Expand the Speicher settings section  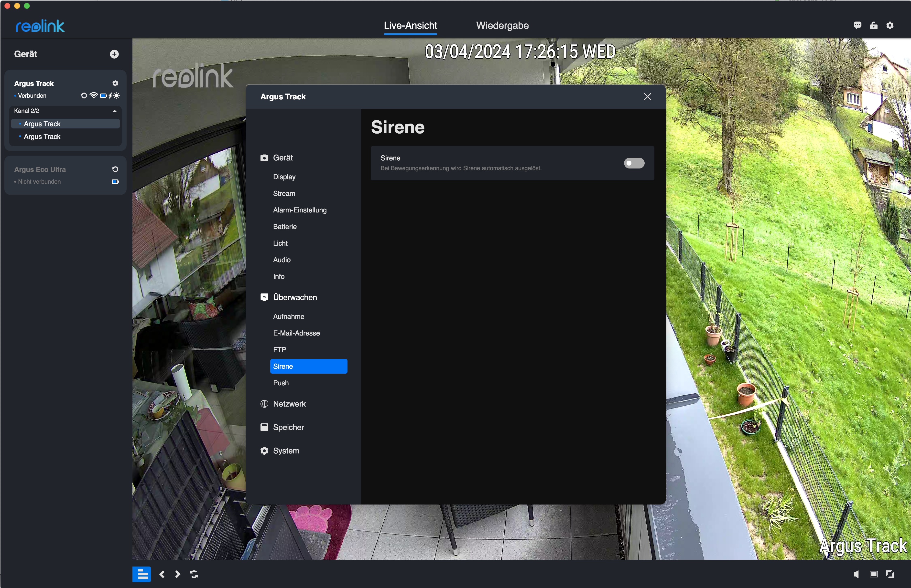coord(288,427)
